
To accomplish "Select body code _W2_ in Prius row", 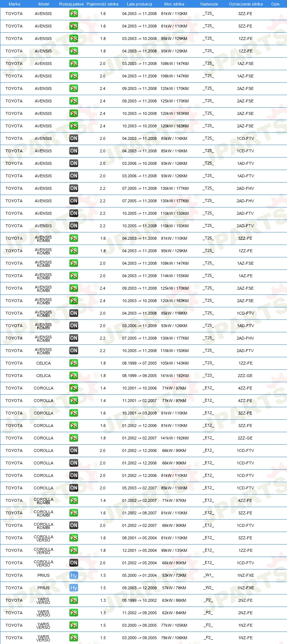I will [x=208, y=587].
